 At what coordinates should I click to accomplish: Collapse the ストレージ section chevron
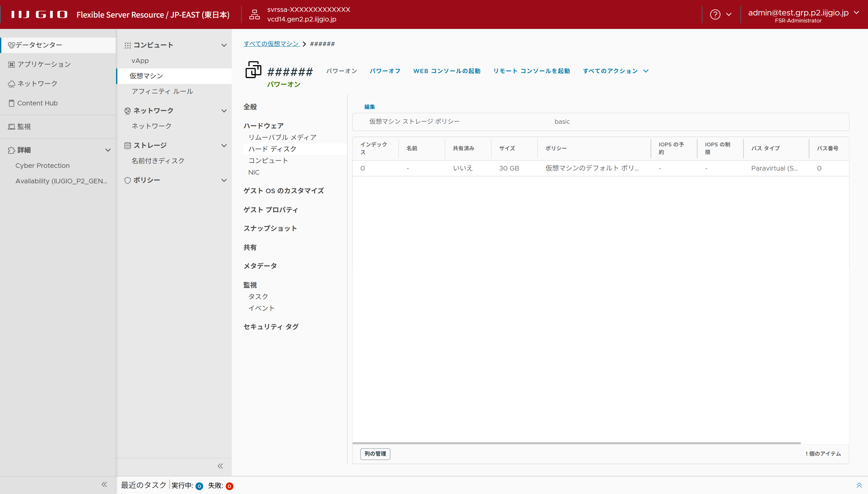point(224,145)
